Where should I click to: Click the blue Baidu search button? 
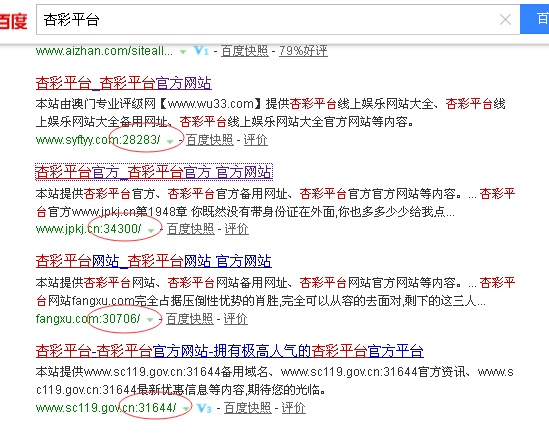pyautogui.click(x=535, y=19)
